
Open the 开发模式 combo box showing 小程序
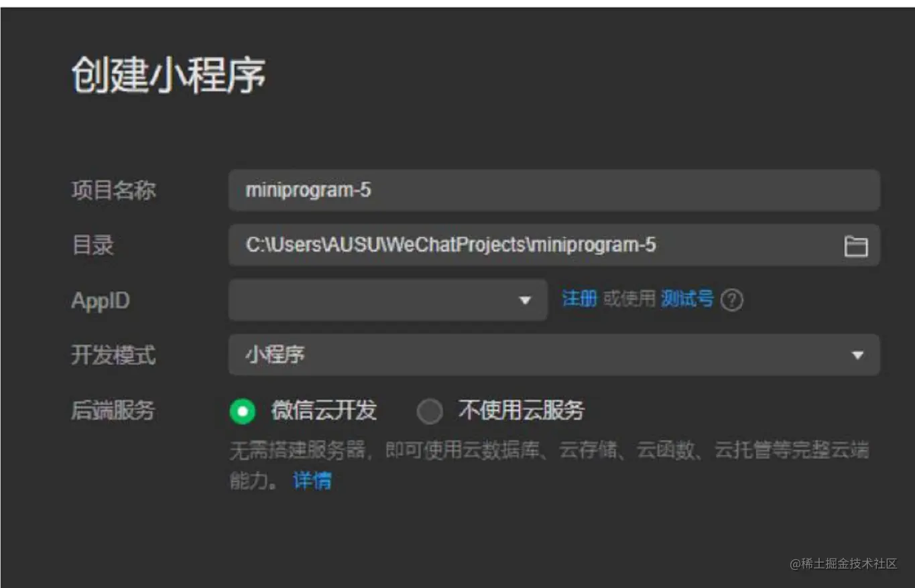pyautogui.click(x=553, y=355)
